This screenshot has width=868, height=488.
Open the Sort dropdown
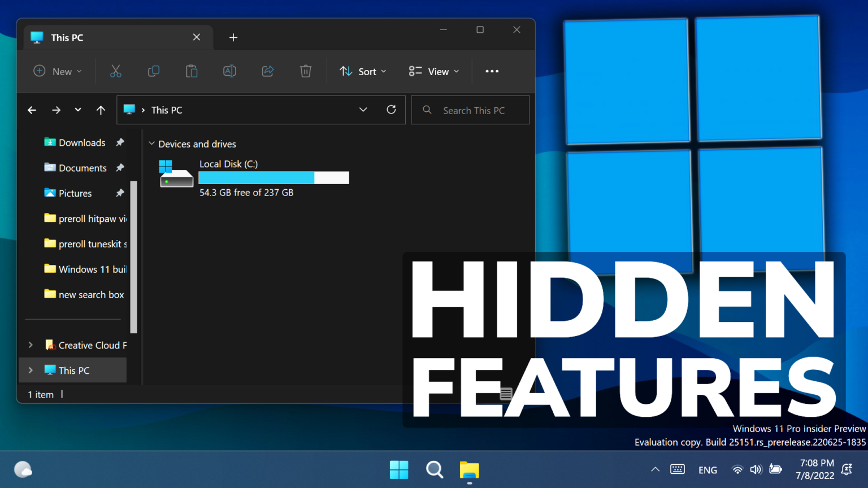tap(363, 71)
